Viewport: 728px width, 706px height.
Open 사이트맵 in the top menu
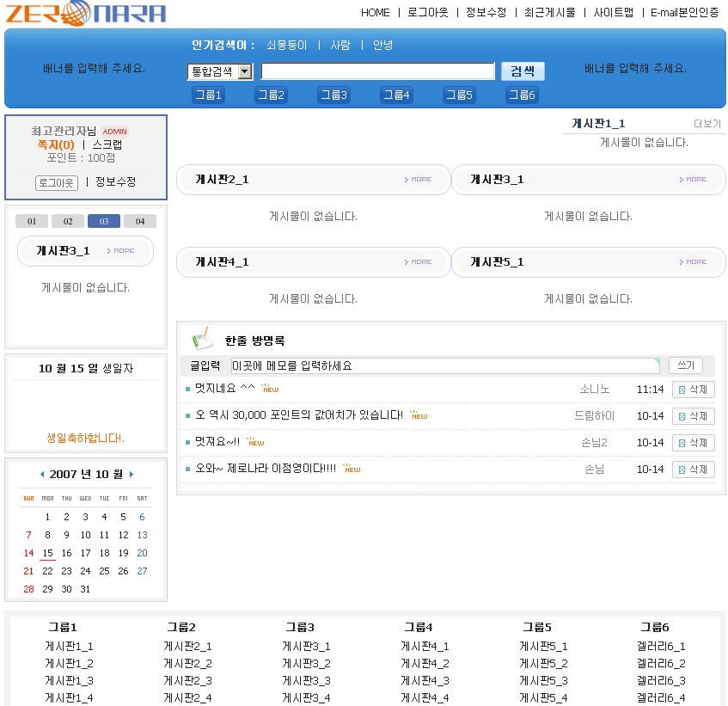pos(614,13)
